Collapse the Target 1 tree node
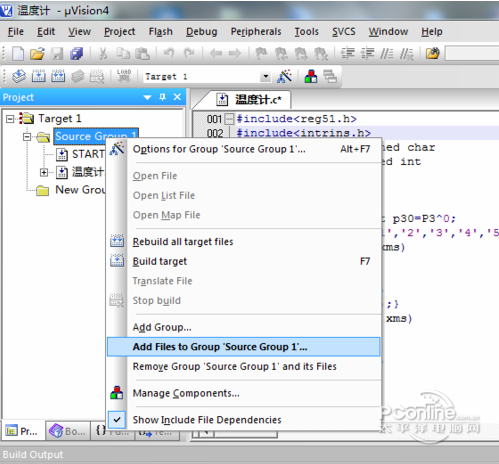The height and width of the screenshot is (464, 499). tap(10, 119)
